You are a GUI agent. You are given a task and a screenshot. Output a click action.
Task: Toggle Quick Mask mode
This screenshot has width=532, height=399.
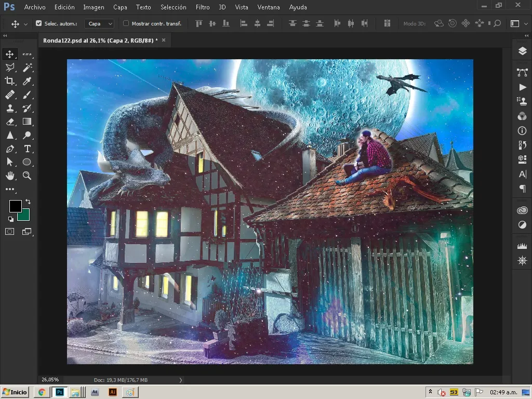click(x=10, y=232)
